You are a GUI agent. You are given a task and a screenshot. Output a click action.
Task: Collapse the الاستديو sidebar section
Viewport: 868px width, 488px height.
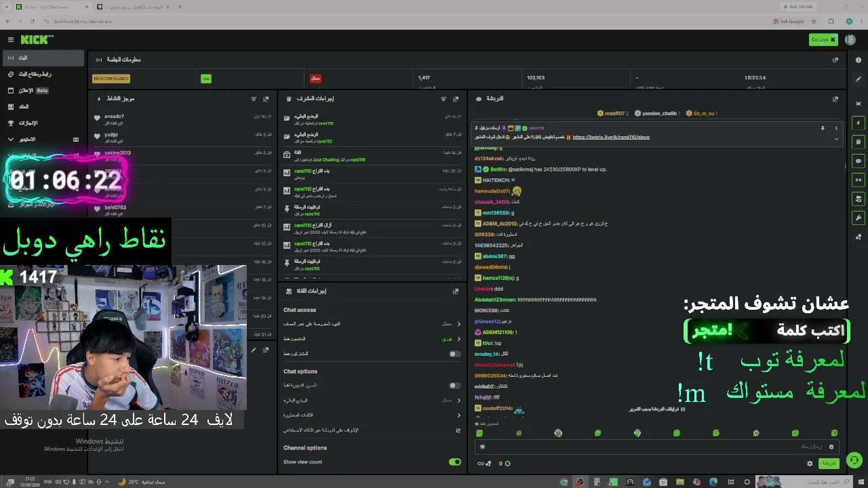11,139
